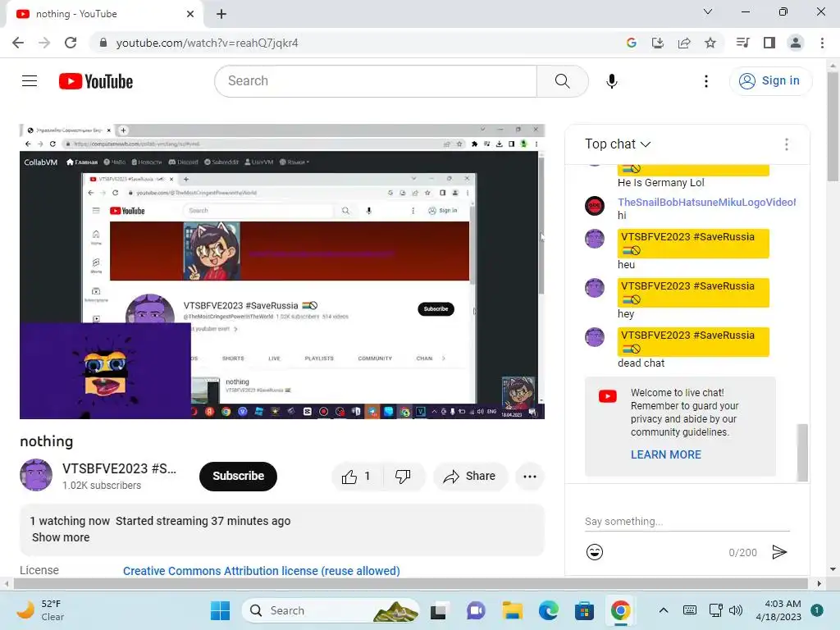Screen dimensions: 840x630
Task: Open the chat emoji picker
Action: (595, 552)
